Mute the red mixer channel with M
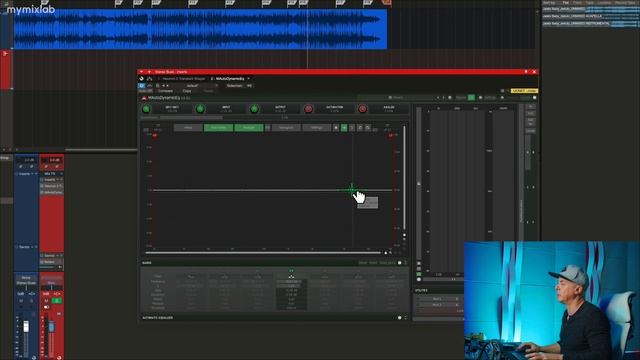Image resolution: width=640 pixels, height=360 pixels. click(46, 301)
